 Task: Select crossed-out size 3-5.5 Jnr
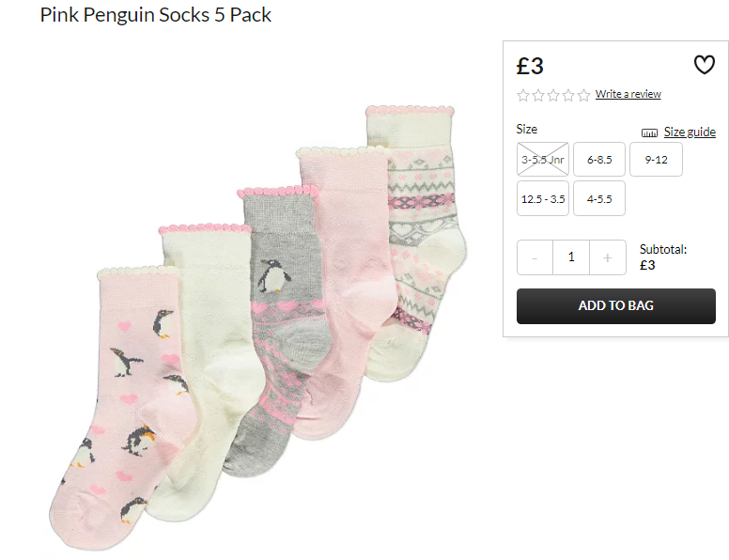click(x=543, y=160)
